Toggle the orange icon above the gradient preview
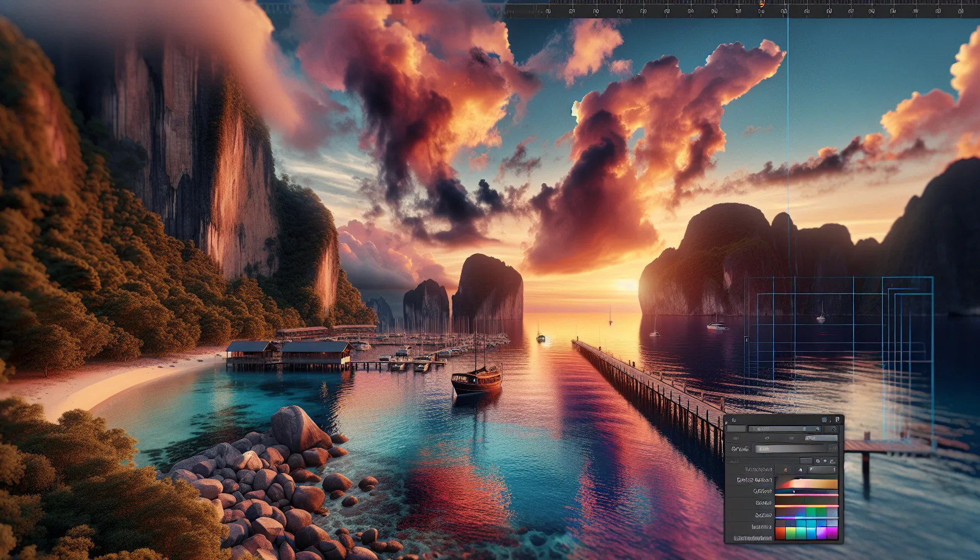 point(786,470)
